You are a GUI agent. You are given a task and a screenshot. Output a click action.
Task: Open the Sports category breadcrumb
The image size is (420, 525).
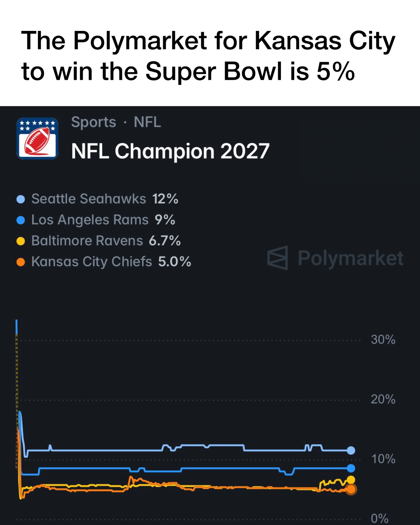pos(94,122)
